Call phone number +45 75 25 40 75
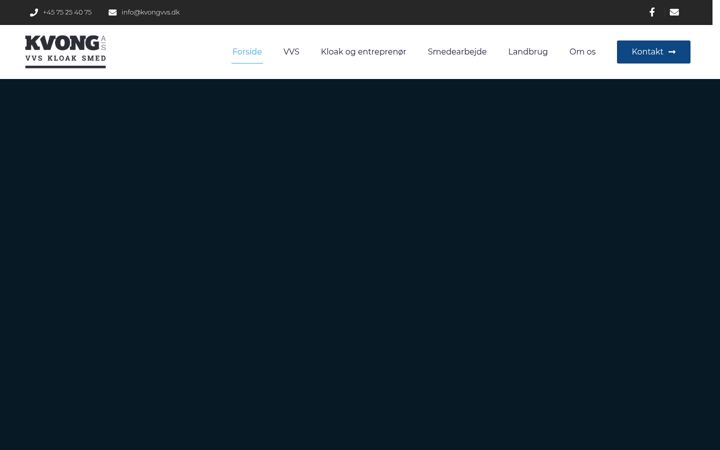 pos(67,12)
